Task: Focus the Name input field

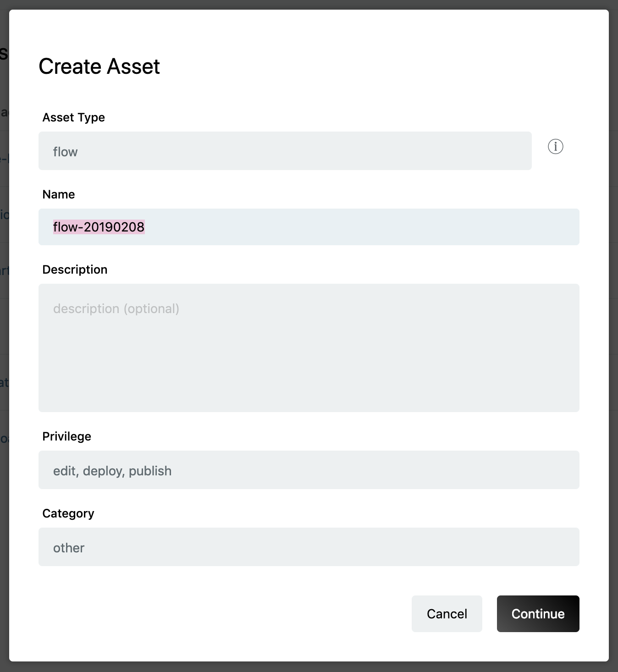Action: 309,227
